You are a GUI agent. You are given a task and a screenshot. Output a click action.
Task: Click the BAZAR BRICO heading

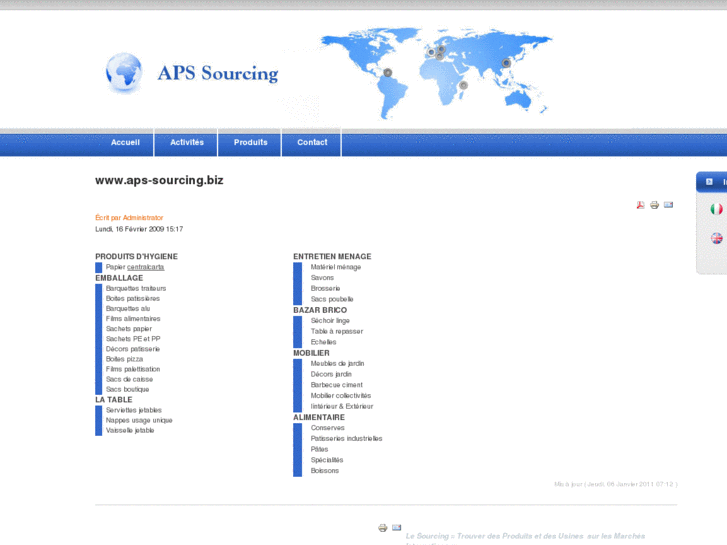coord(320,310)
